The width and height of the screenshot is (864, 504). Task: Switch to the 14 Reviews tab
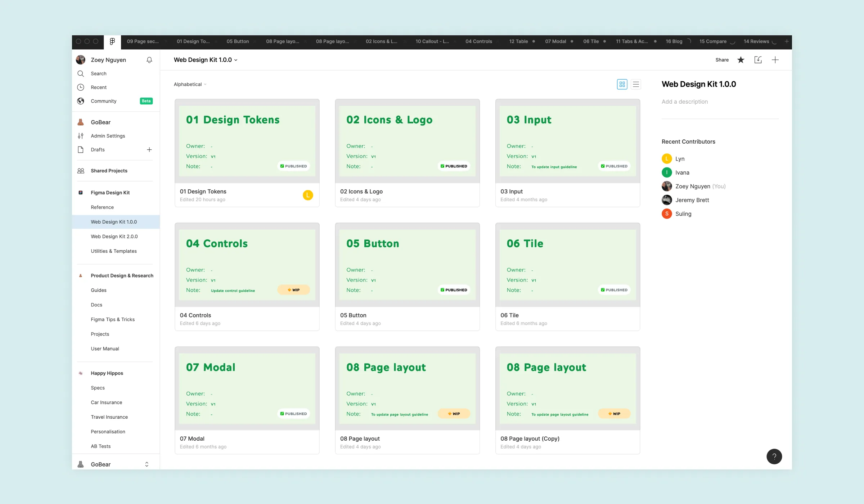pyautogui.click(x=756, y=41)
